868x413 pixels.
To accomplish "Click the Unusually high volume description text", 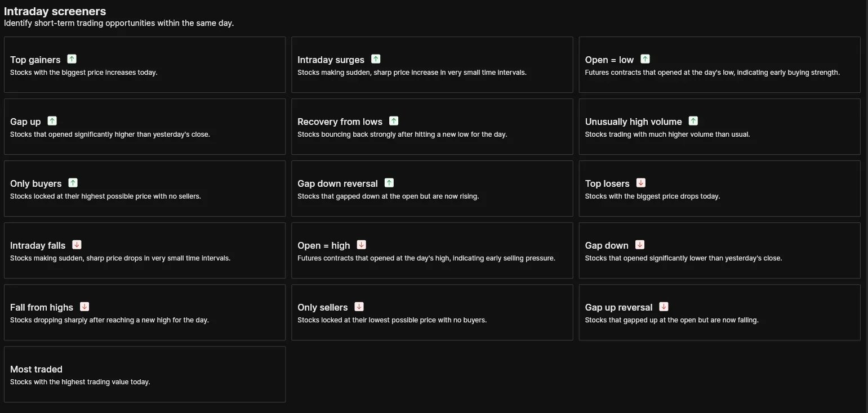I will point(667,134).
